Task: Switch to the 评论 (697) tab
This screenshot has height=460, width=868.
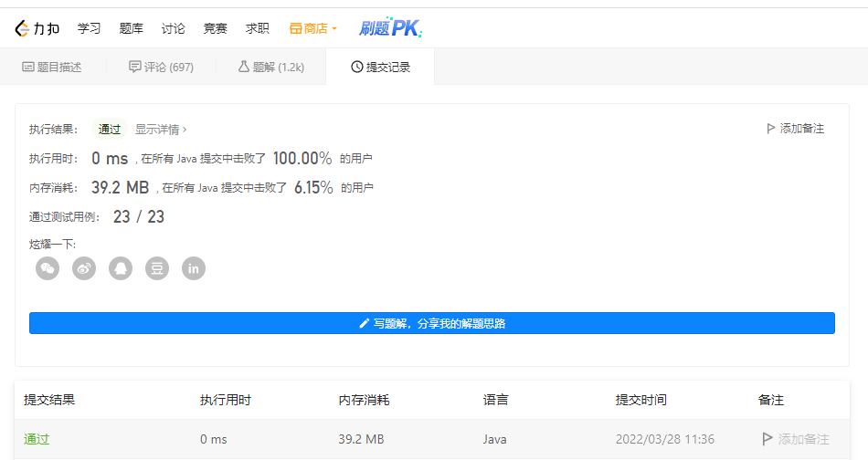Action: [x=161, y=67]
